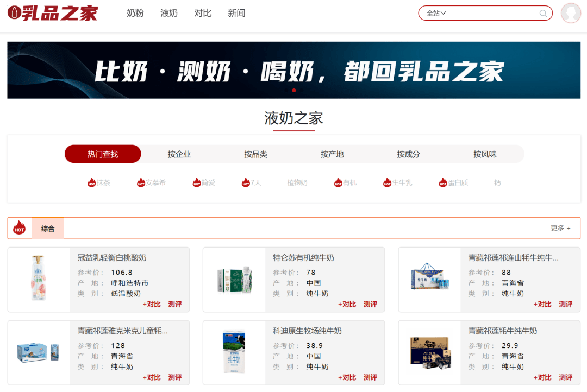The image size is (587, 392).
Task: Add 青藏祁莲祁连山牦牛纯牛 to 对比
Action: [542, 304]
